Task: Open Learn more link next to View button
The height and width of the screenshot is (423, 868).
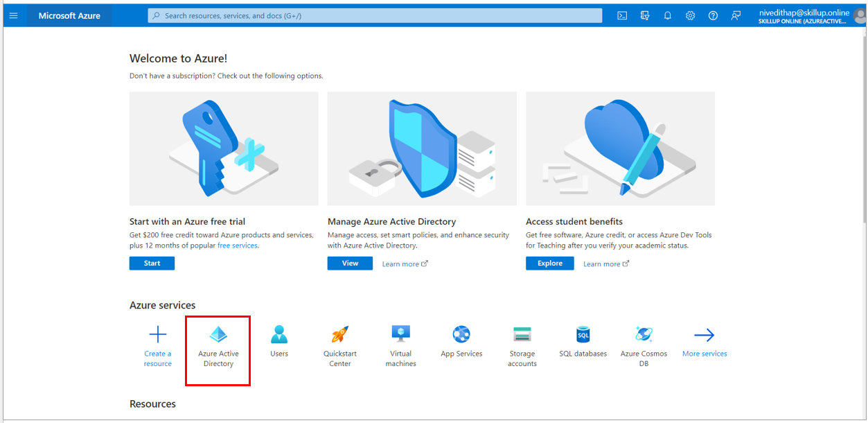Action: pyautogui.click(x=405, y=264)
